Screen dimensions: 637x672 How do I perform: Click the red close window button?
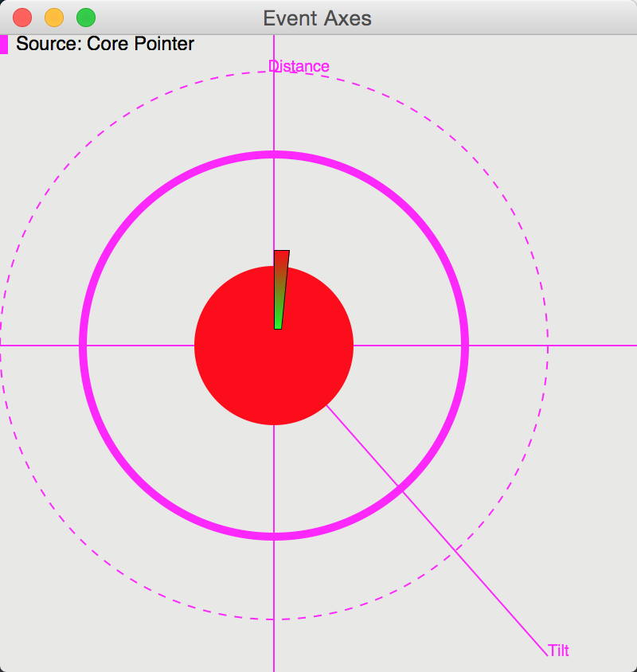(22, 18)
